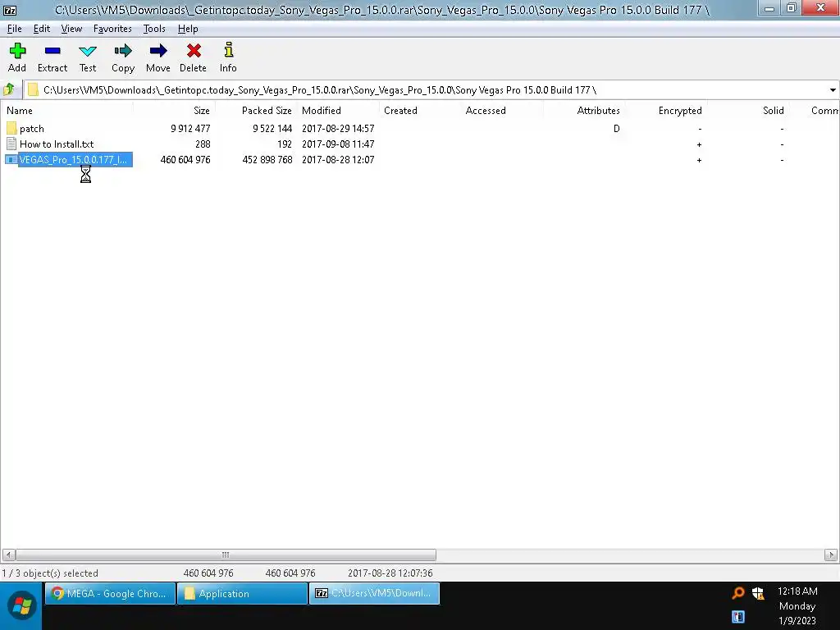Click modified date 2017-09-08 11:47
This screenshot has height=630, width=840.
click(x=338, y=144)
